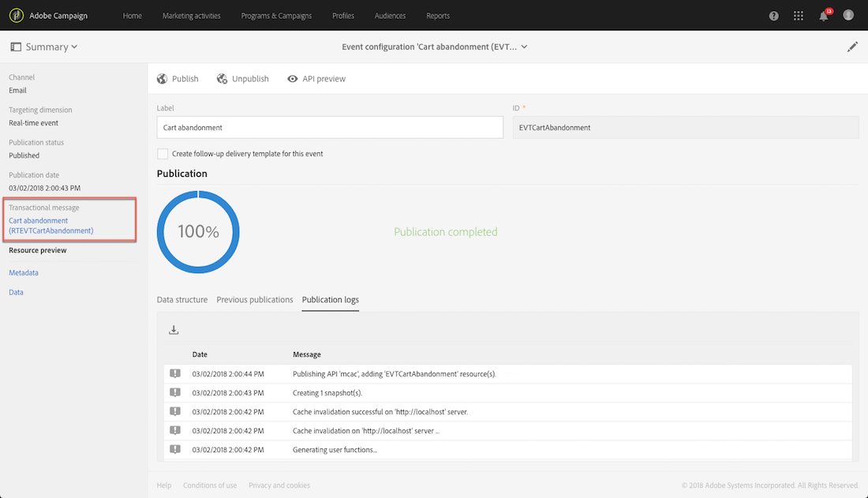Select log message Generating user functions...
The image size is (868, 498).
[x=335, y=450]
